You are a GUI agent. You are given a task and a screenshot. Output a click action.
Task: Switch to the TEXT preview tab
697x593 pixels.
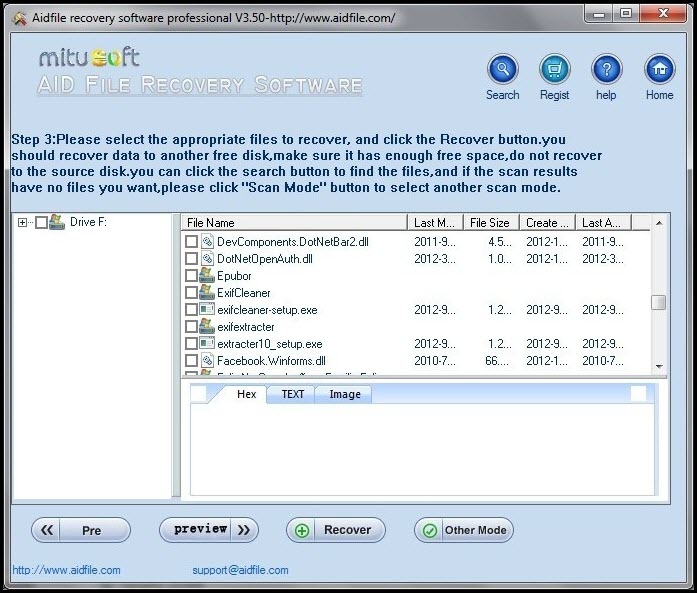[292, 394]
